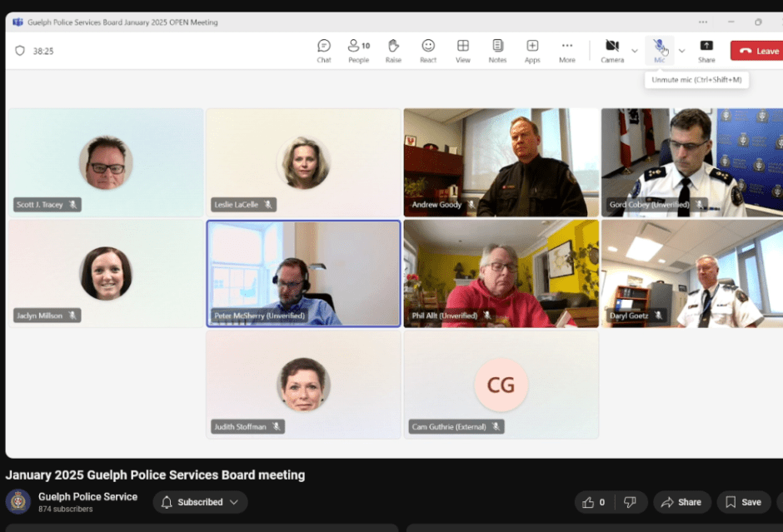Raise your hand in meeting
This screenshot has height=532, width=783.
point(393,50)
